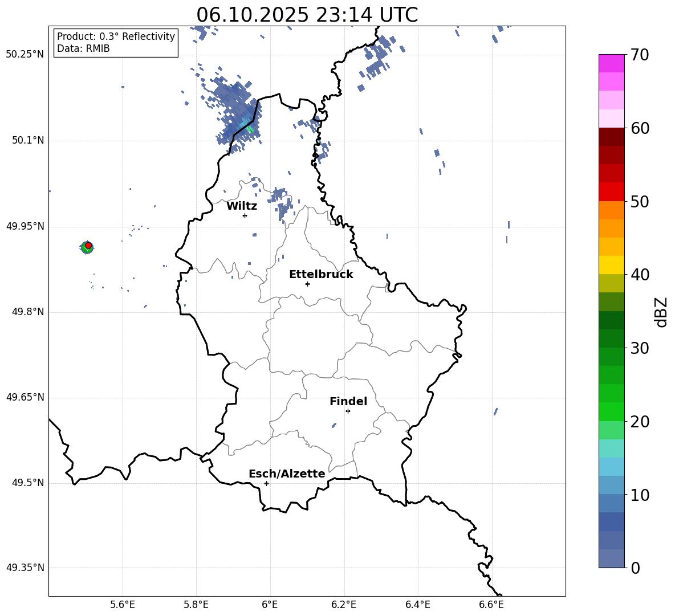Click the colorbar tick value 50

[x=640, y=202]
